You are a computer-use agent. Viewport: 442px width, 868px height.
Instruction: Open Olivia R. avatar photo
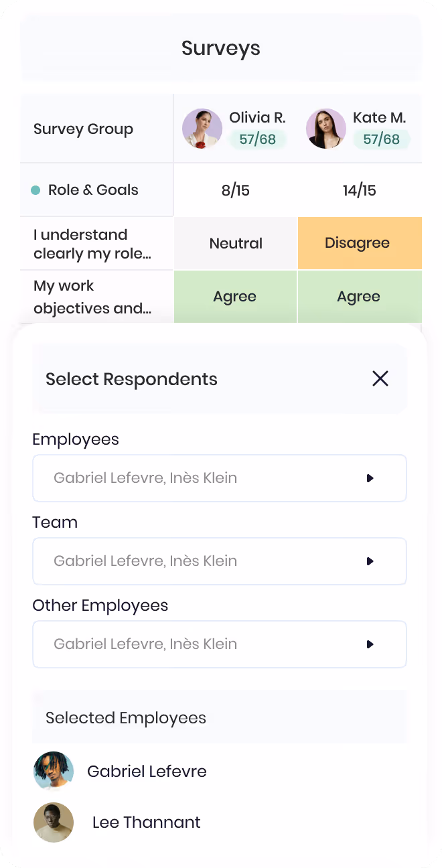(x=202, y=129)
